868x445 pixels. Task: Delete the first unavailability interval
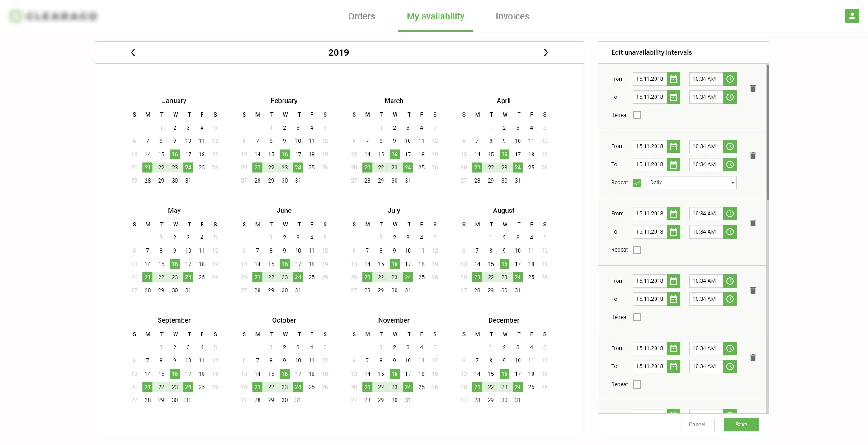[753, 89]
